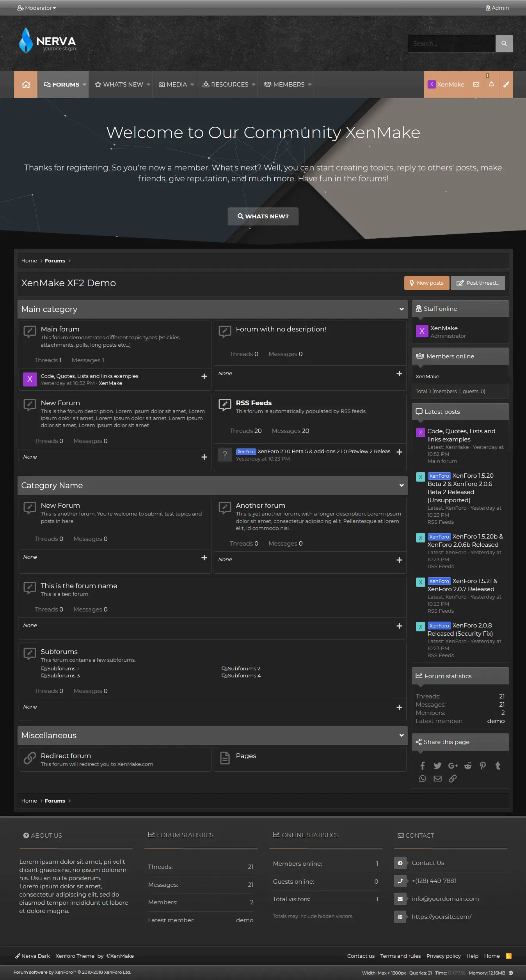
Task: Open the What's New navigation tab
Action: 119,85
